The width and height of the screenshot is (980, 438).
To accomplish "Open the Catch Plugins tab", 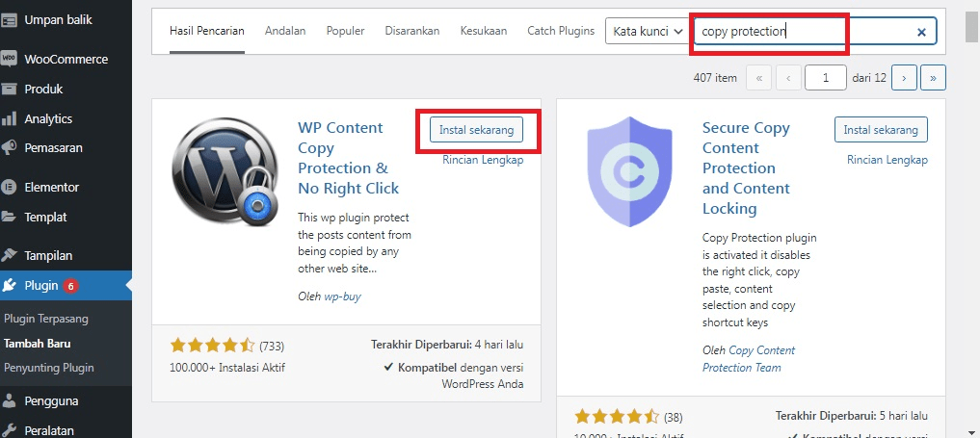I will pyautogui.click(x=560, y=31).
